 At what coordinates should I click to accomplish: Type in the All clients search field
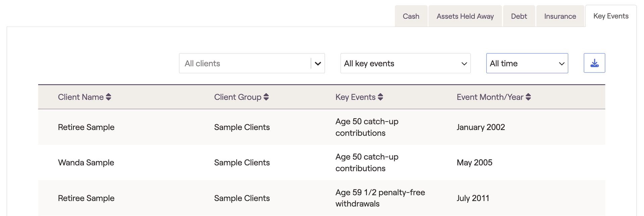point(245,63)
